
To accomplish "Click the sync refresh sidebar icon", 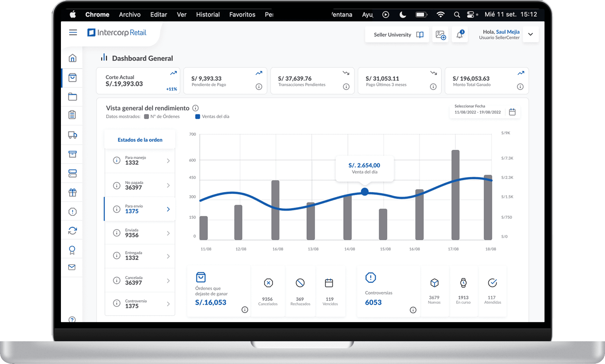I will click(x=72, y=231).
